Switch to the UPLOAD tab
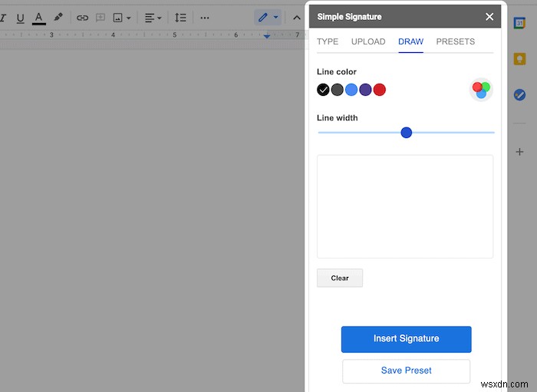The image size is (537, 392). [368, 41]
